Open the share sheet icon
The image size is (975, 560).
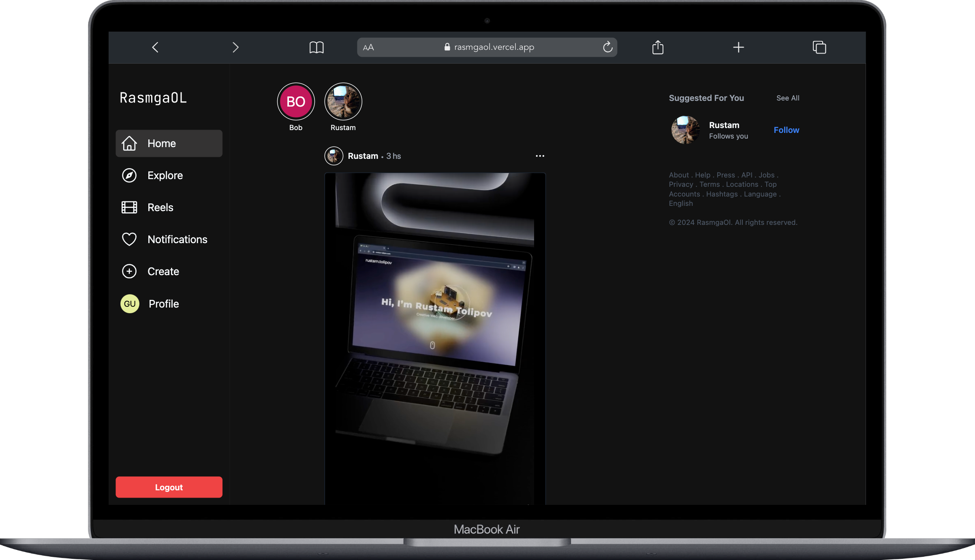658,47
